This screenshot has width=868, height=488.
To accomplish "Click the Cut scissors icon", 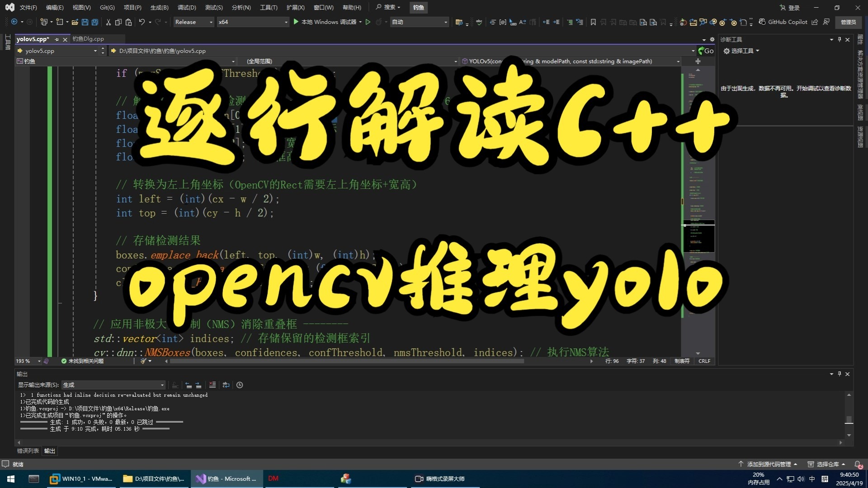I will 108,22.
